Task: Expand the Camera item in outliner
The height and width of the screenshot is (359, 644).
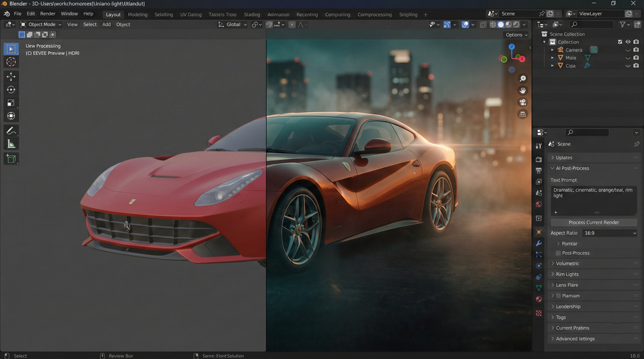Action: 552,50
